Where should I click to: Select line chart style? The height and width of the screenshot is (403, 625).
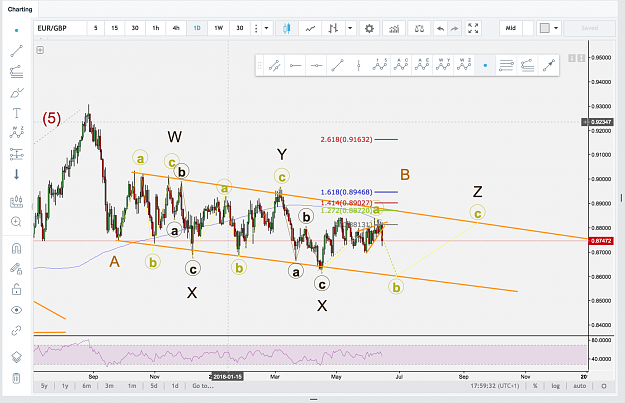tap(310, 28)
